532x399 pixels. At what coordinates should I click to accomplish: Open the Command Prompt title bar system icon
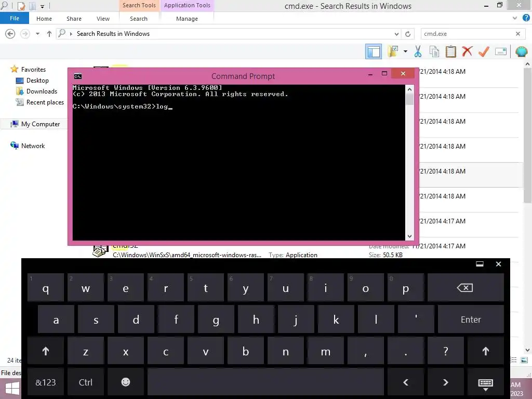click(x=78, y=76)
